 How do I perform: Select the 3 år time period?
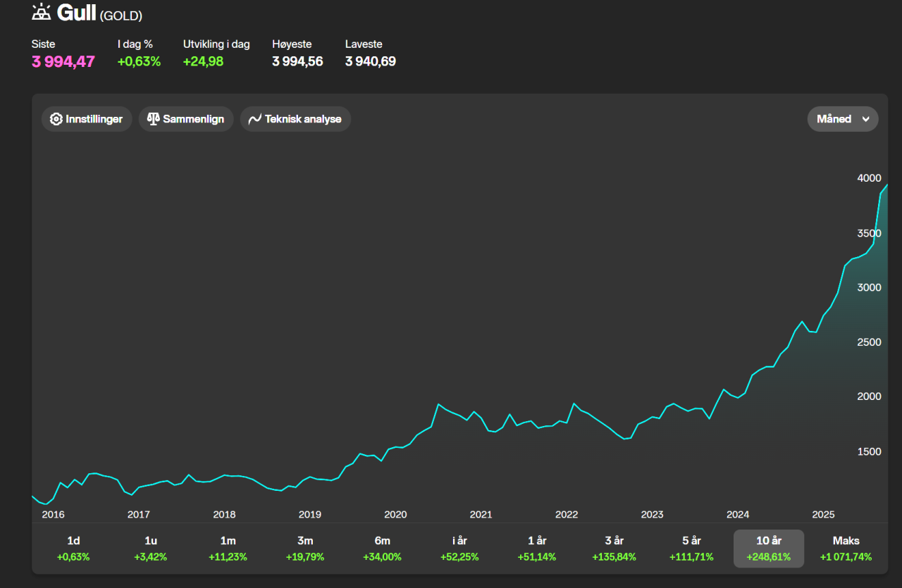[x=614, y=549]
